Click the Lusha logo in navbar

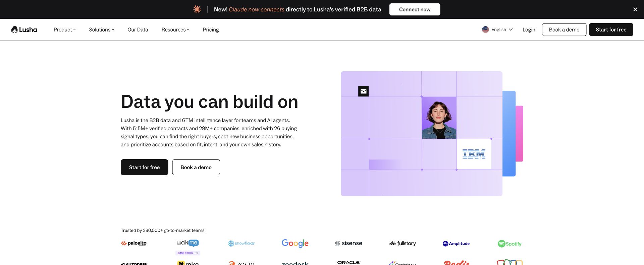[x=24, y=30]
